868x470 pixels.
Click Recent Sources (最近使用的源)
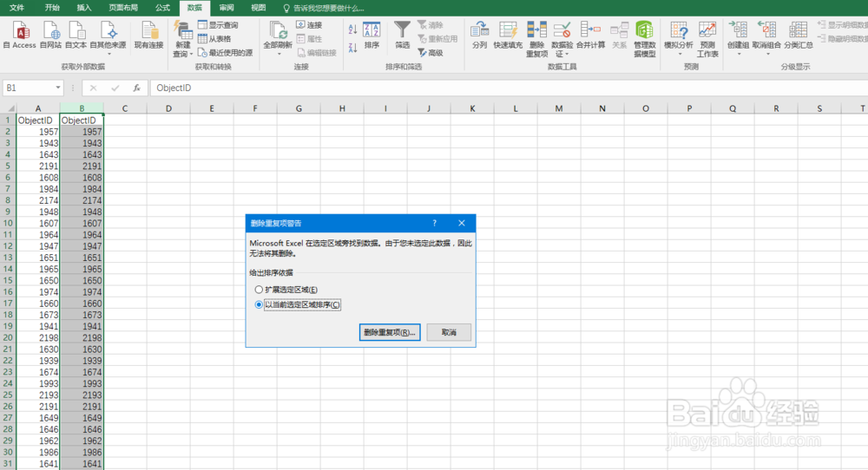[226, 53]
